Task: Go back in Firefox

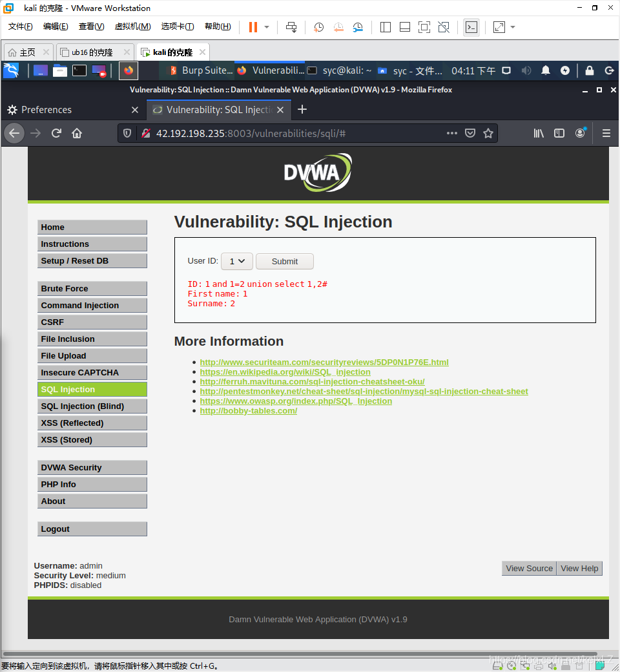Action: click(x=14, y=133)
